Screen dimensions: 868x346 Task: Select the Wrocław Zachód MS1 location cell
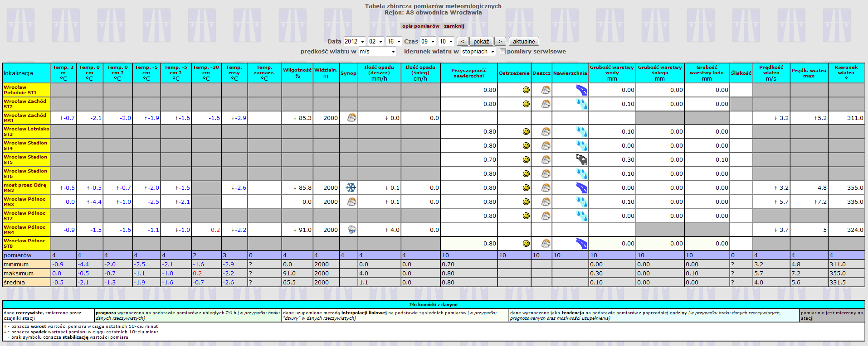26,118
